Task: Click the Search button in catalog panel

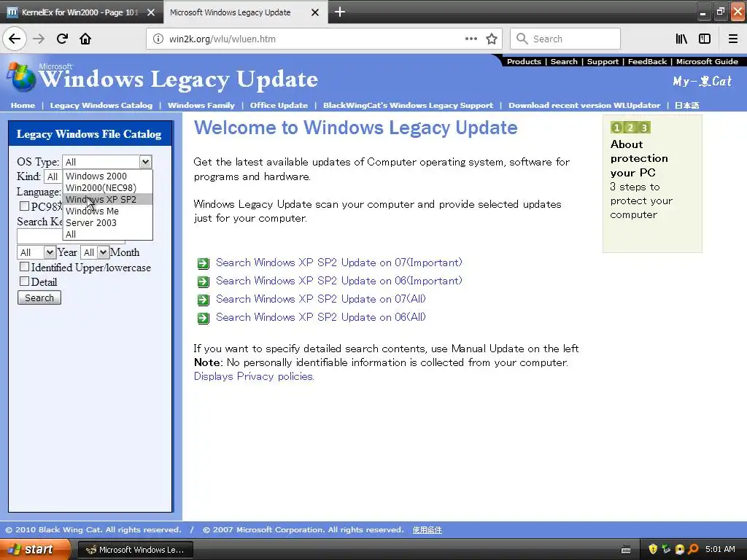Action: 39,297
